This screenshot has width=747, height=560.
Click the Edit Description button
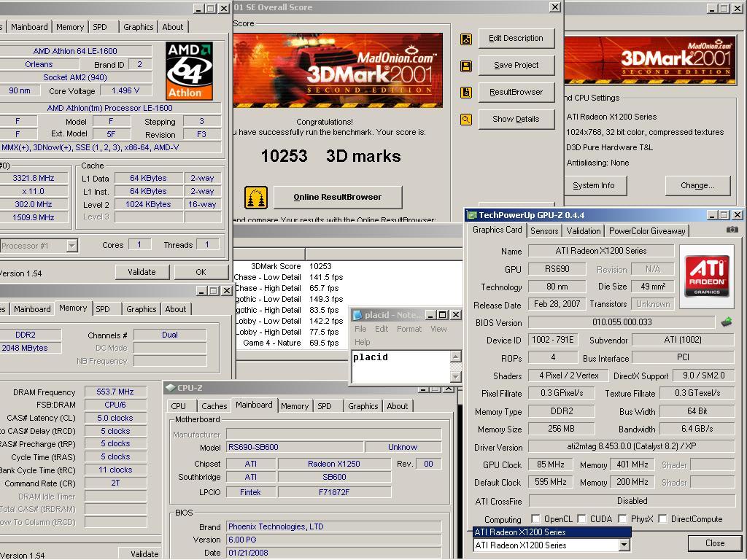click(516, 38)
